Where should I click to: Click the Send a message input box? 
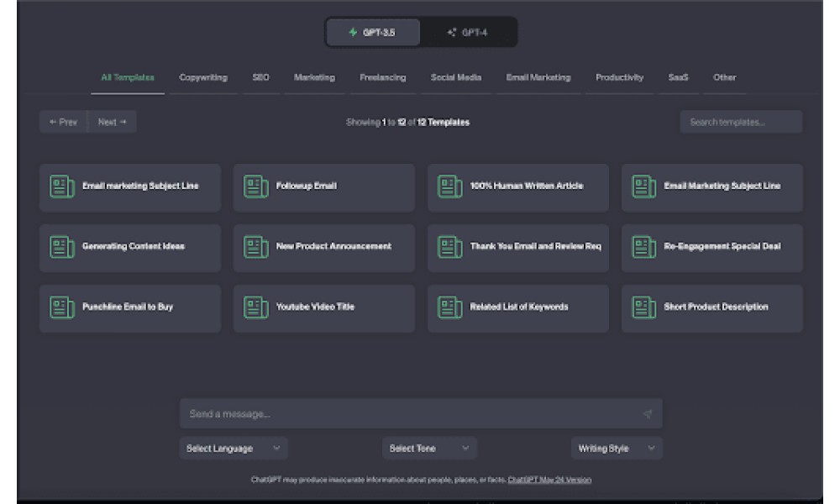click(421, 413)
